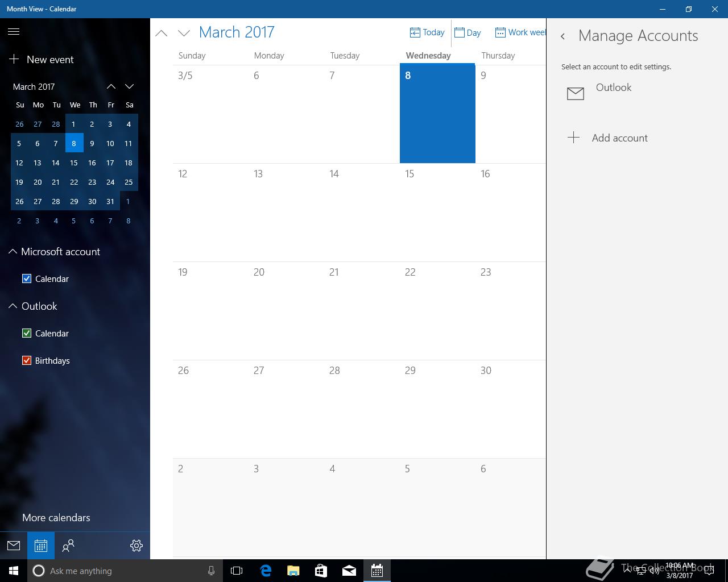The width and height of the screenshot is (728, 582).
Task: Click the Calendar app on taskbar
Action: click(377, 571)
